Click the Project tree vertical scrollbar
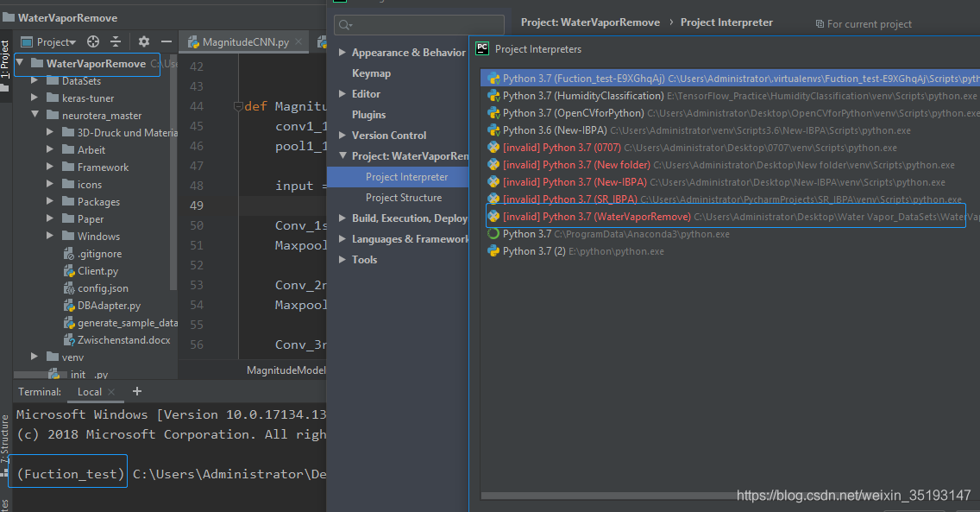 click(x=173, y=172)
